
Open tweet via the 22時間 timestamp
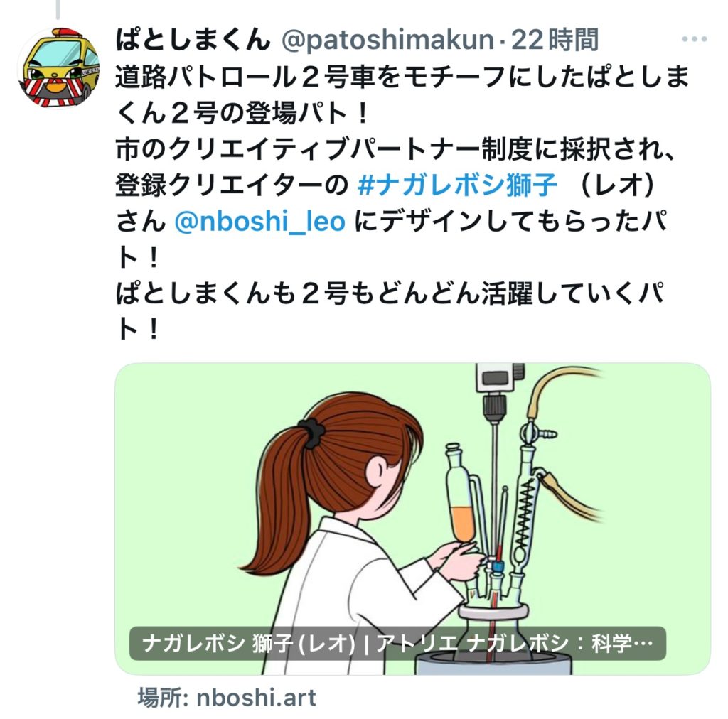[x=555, y=40]
